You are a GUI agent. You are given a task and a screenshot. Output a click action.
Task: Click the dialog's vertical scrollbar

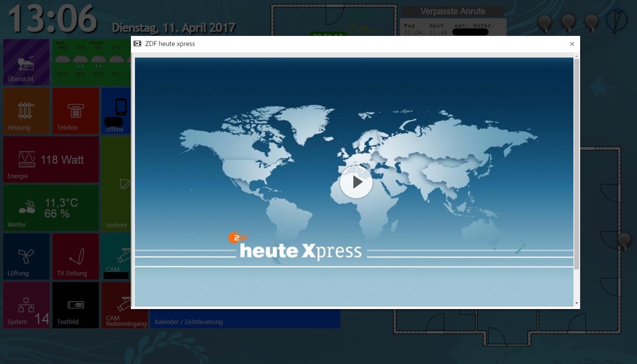point(576,164)
